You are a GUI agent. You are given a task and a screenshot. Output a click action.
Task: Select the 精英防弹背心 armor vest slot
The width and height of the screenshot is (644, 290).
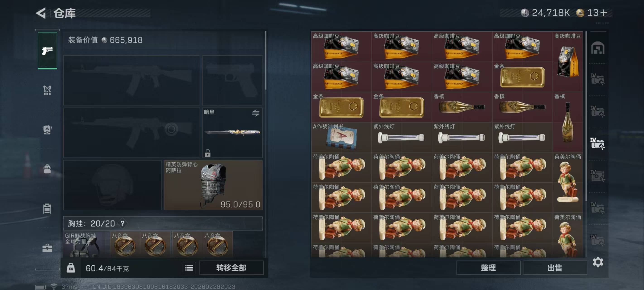[x=213, y=185]
